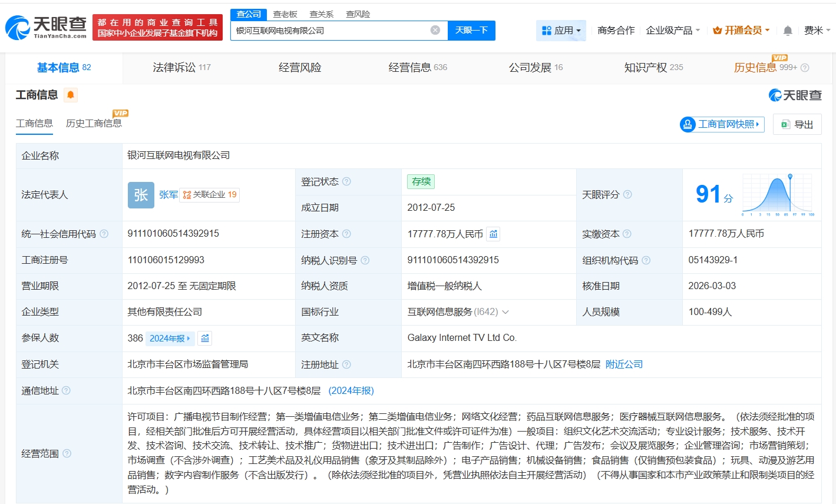
Task: Click help icon next to 经营范围
Action: [x=67, y=453]
